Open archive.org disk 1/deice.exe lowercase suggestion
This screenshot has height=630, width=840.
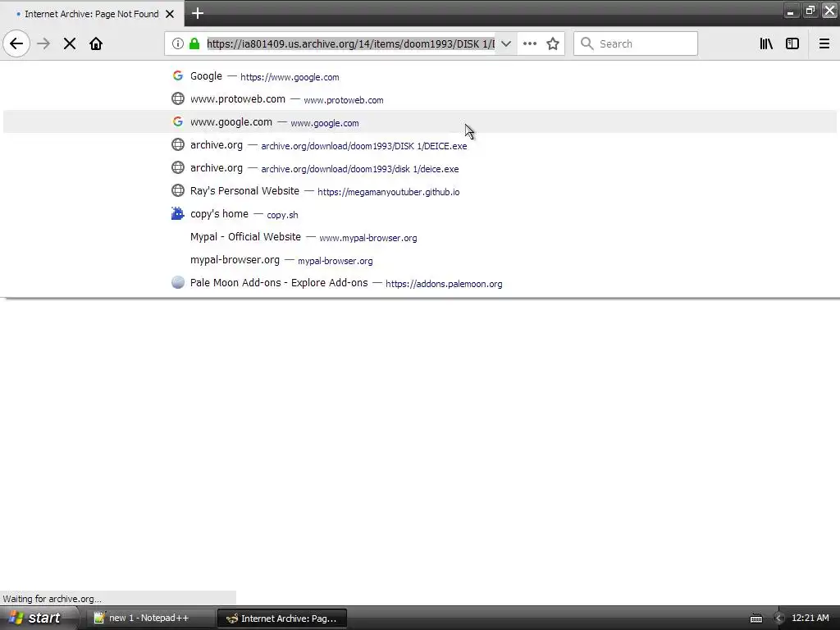point(420,168)
